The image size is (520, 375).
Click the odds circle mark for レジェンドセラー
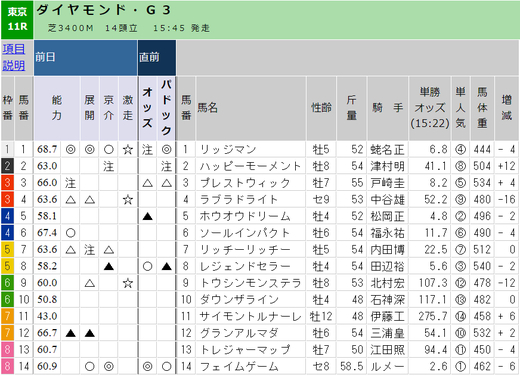pyautogui.click(x=147, y=266)
